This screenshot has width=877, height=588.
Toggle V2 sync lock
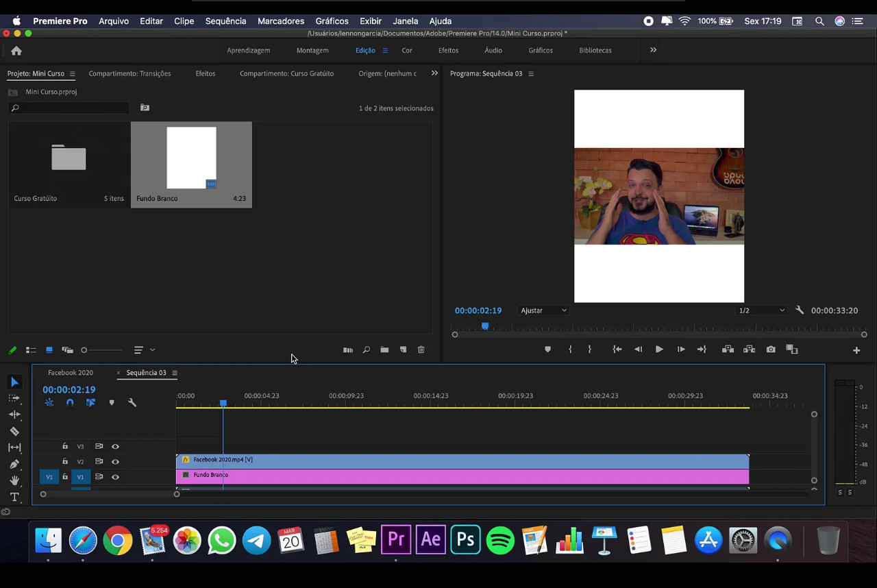pyautogui.click(x=99, y=461)
